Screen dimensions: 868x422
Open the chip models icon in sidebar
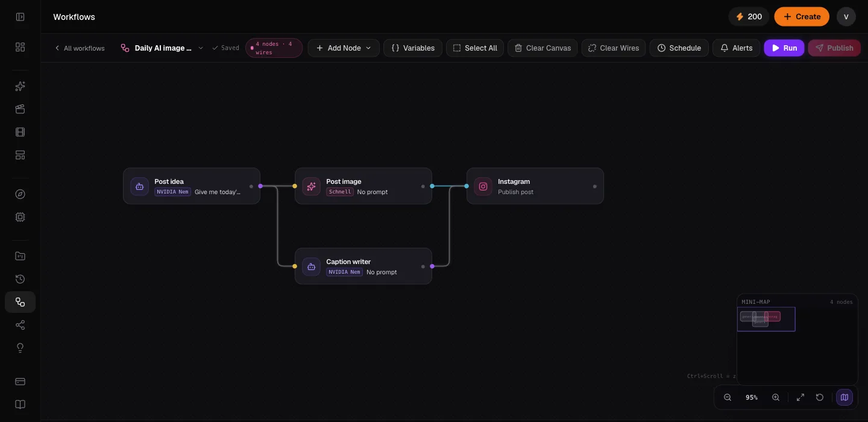click(20, 217)
